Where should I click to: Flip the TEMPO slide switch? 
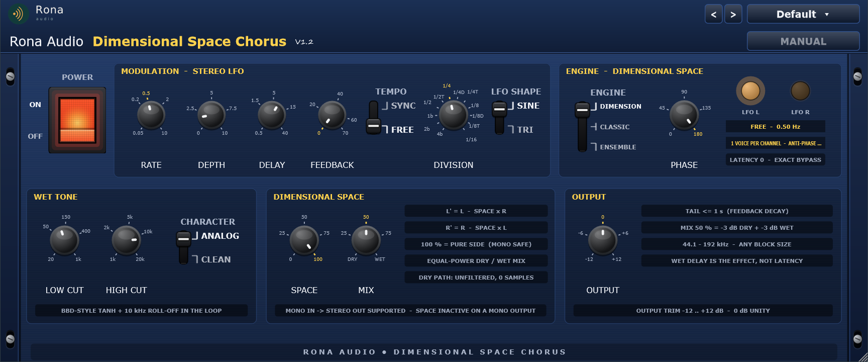[373, 117]
